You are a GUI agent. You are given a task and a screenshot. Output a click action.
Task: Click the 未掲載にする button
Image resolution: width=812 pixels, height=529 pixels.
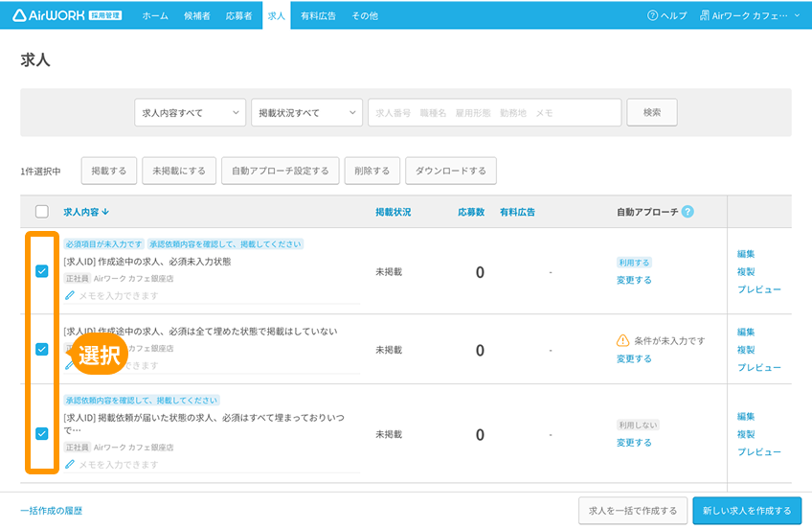(x=179, y=171)
